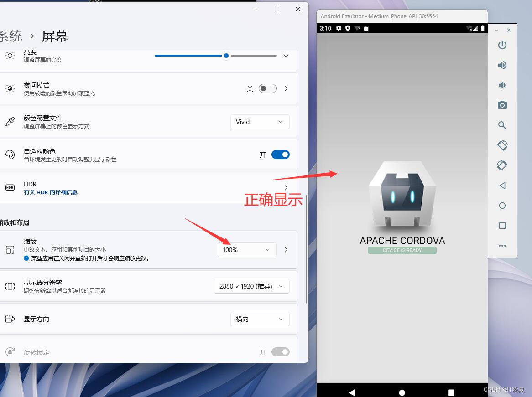Screen dimensions: 532x397
Task: Raise volume with emulator volume up icon
Action: coord(502,65)
